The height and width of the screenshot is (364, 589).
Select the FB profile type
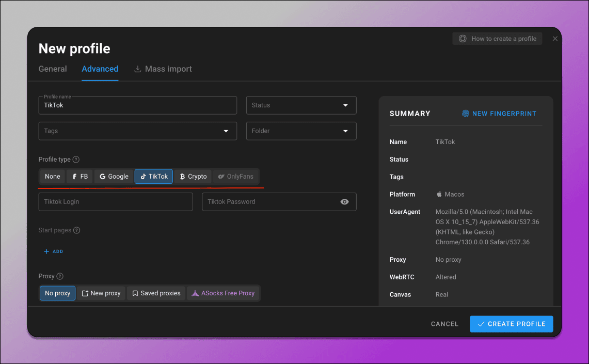point(79,177)
